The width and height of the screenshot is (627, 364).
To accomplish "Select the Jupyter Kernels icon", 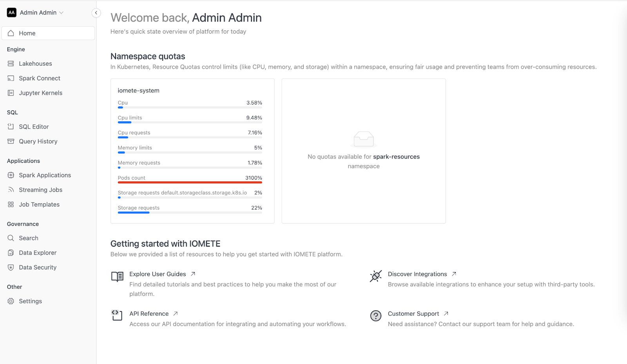I will (x=11, y=93).
